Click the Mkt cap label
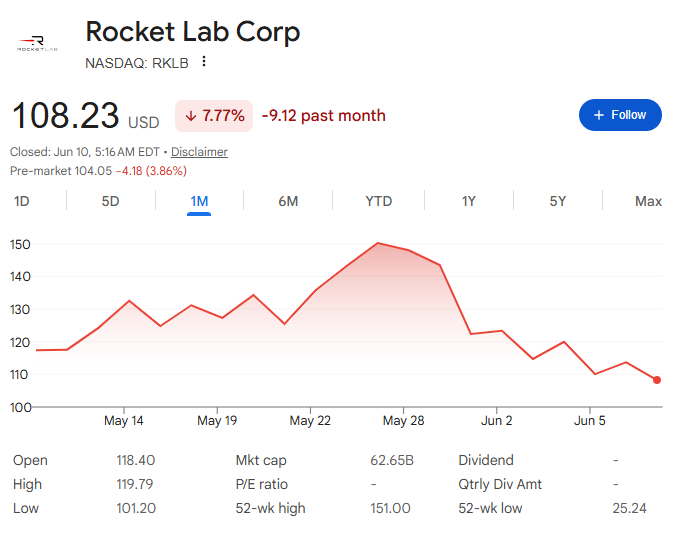 point(261,461)
